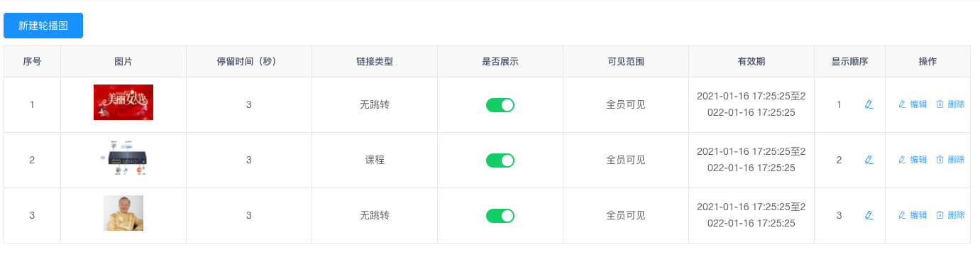This screenshot has width=980, height=272.
Task: Edit display order pencil icon for row 3
Action: coord(869,215)
